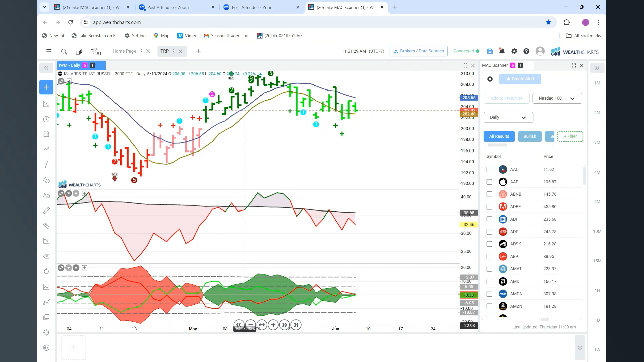
Task: Open the Daily timeframe dropdown
Action: click(x=508, y=117)
